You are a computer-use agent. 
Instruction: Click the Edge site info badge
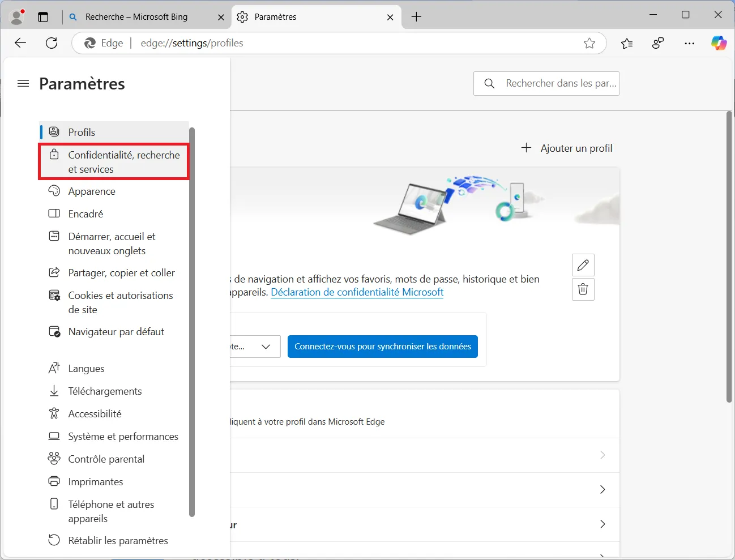coord(104,43)
